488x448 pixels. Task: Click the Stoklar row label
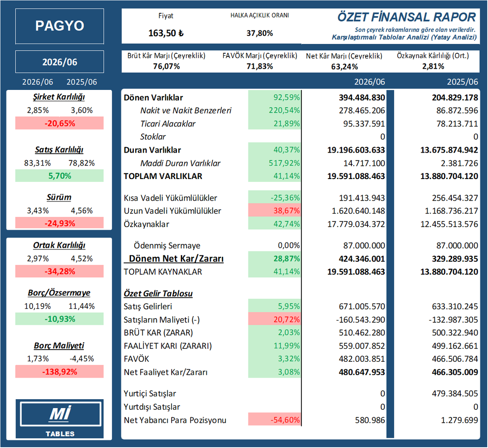pos(153,137)
